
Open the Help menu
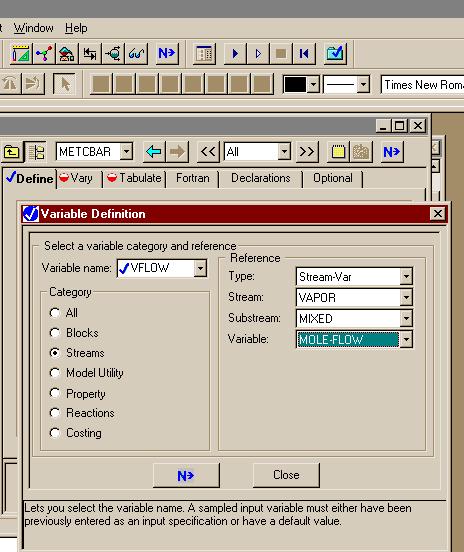click(x=76, y=28)
